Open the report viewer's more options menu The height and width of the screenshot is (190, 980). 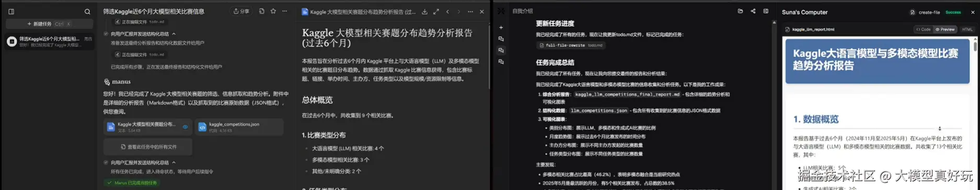coord(470,11)
